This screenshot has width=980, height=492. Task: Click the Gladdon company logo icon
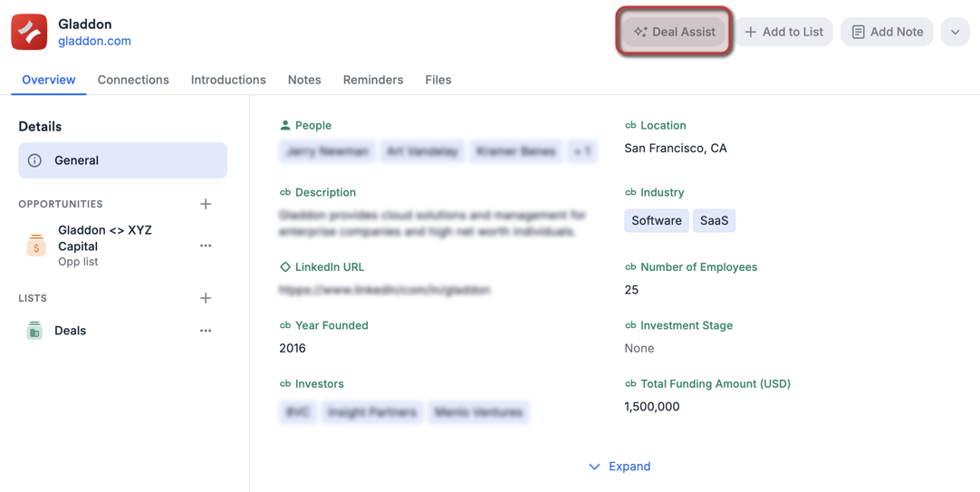[x=29, y=33]
